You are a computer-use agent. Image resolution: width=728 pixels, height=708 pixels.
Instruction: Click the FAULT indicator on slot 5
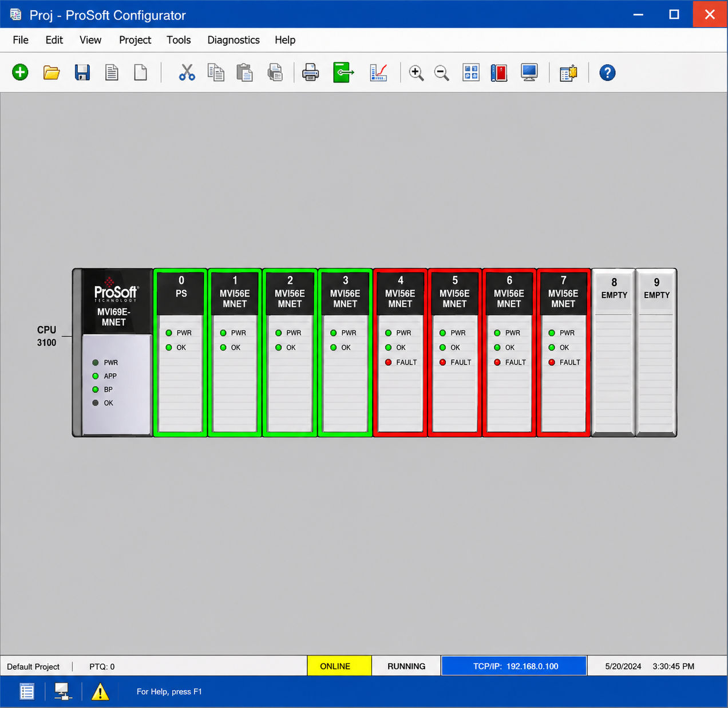455,362
